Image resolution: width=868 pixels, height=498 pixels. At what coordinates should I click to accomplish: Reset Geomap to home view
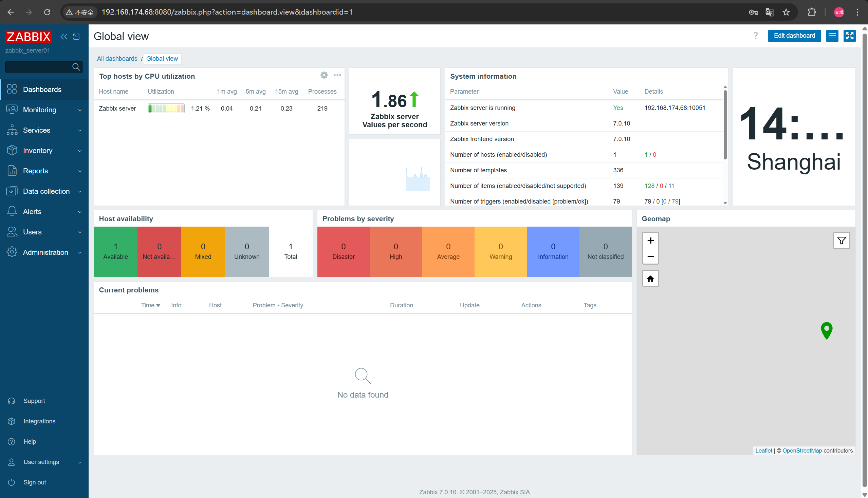click(650, 279)
